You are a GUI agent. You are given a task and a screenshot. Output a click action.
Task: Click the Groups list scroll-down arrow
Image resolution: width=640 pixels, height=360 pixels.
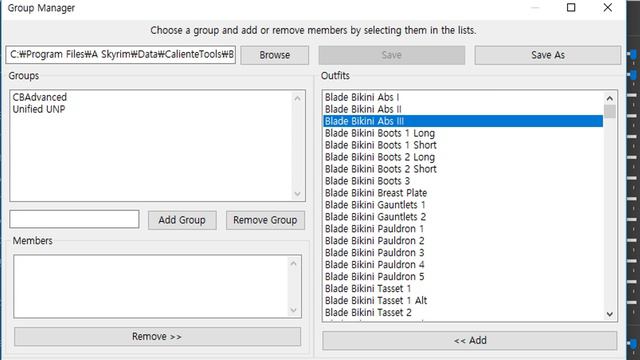click(x=297, y=194)
